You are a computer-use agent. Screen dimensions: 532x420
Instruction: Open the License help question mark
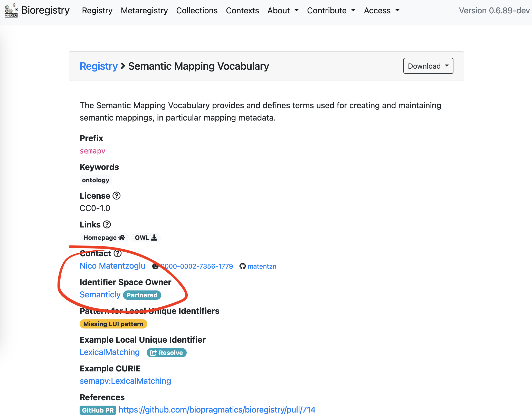pos(117,196)
